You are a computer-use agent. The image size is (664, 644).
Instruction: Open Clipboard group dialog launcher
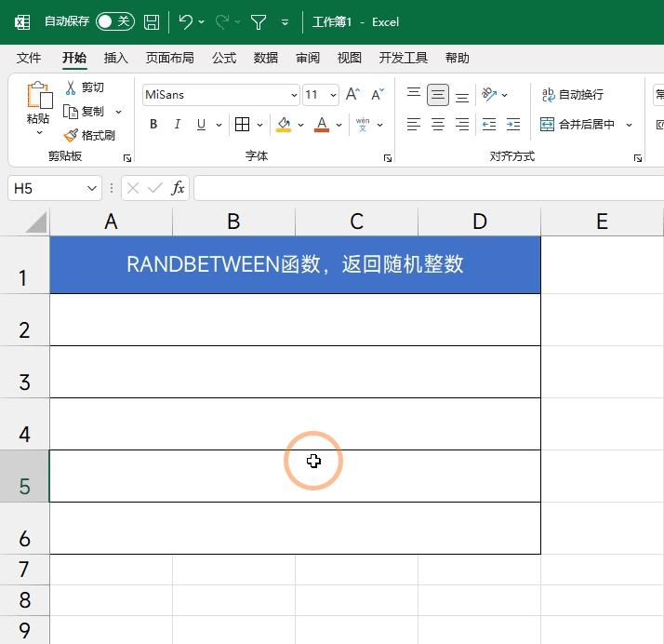click(127, 158)
